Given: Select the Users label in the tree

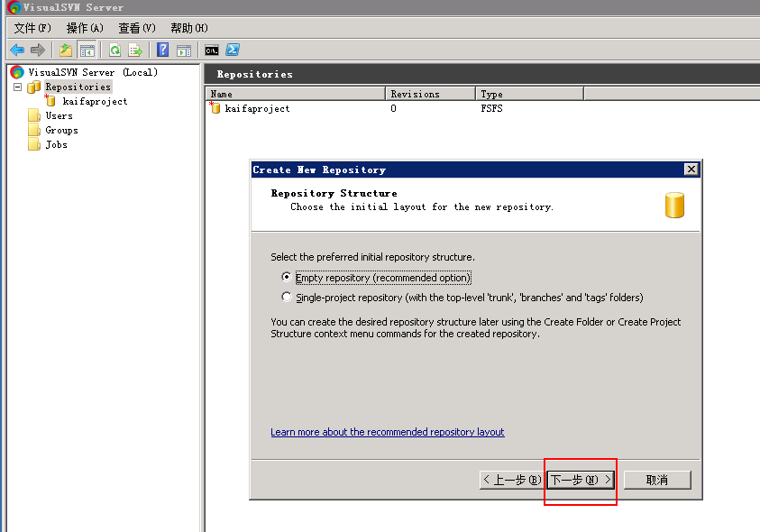Looking at the screenshot, I should (x=60, y=115).
